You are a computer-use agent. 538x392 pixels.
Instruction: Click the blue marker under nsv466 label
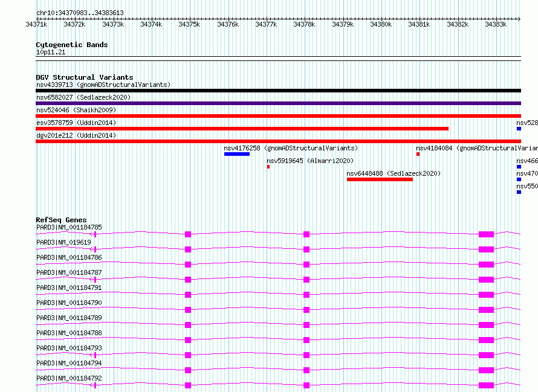point(519,167)
